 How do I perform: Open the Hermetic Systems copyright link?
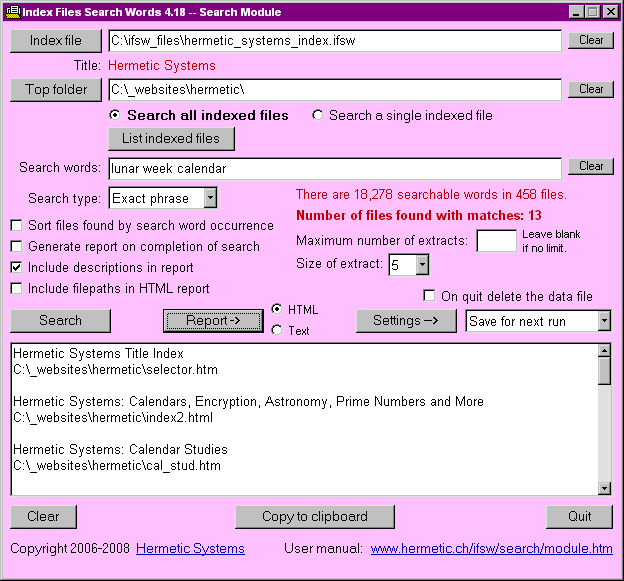click(x=190, y=549)
